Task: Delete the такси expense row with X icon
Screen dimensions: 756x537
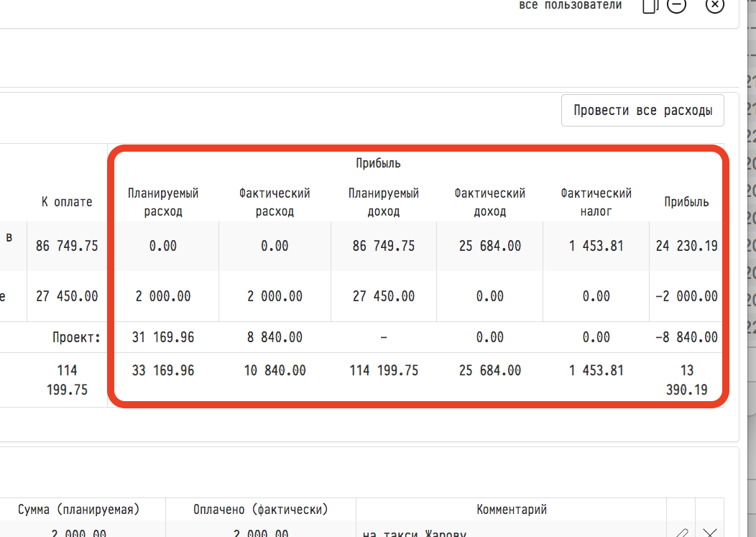Action: 709,532
